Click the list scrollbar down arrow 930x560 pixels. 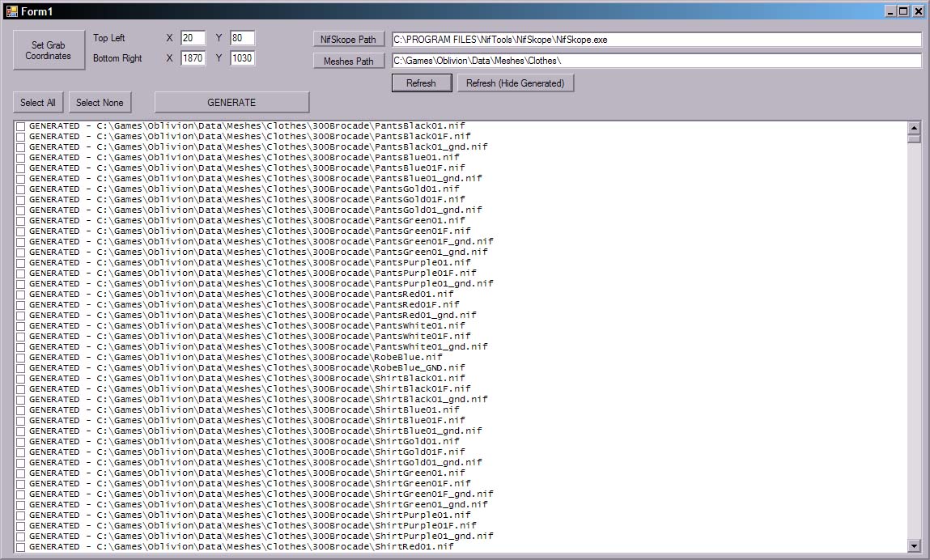(914, 546)
